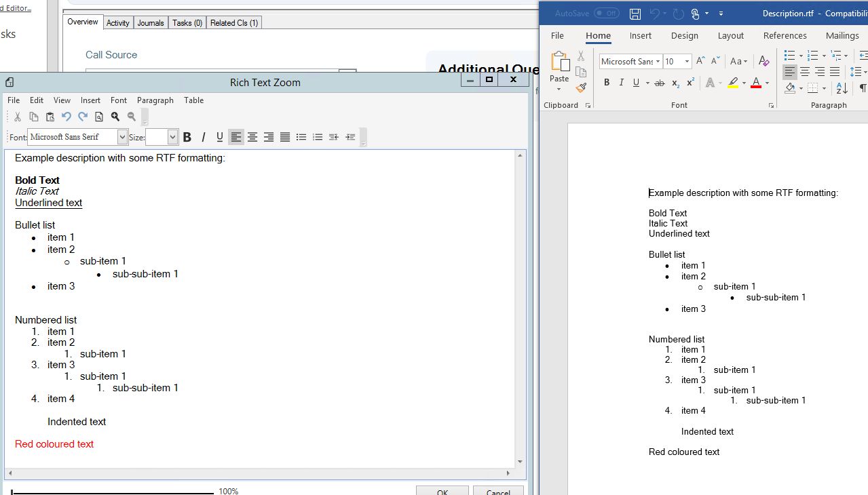
Task: Open Word's Design ribbon tab
Action: coord(685,35)
